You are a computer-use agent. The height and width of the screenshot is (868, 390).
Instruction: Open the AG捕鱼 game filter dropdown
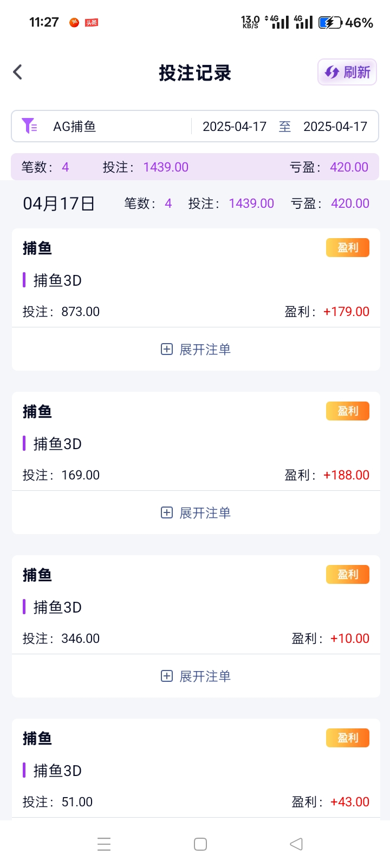tap(75, 127)
